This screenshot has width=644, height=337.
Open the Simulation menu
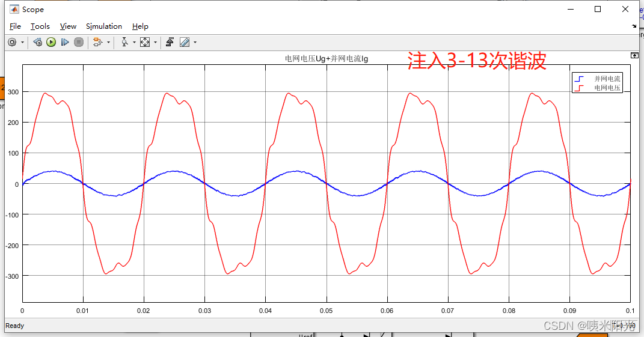click(104, 26)
